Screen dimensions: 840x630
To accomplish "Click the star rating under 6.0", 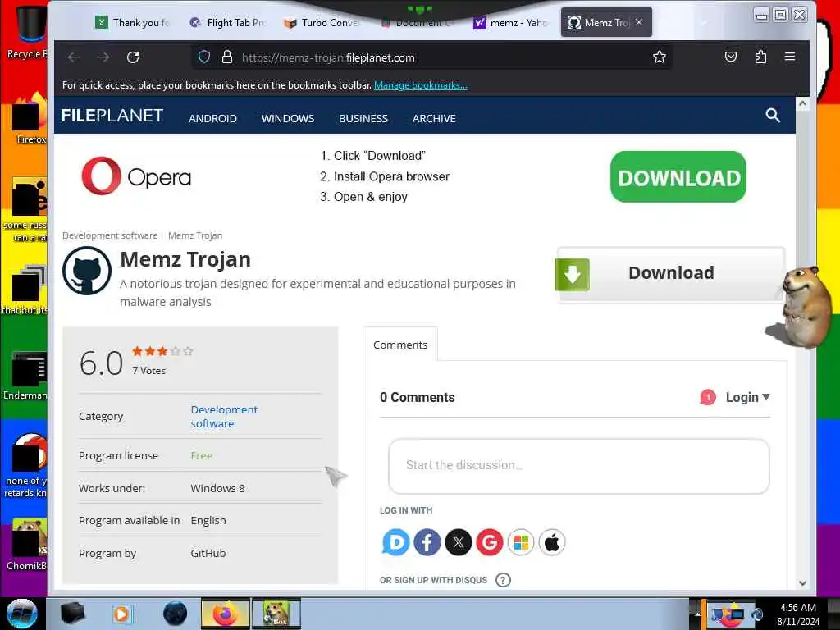I will (x=162, y=351).
